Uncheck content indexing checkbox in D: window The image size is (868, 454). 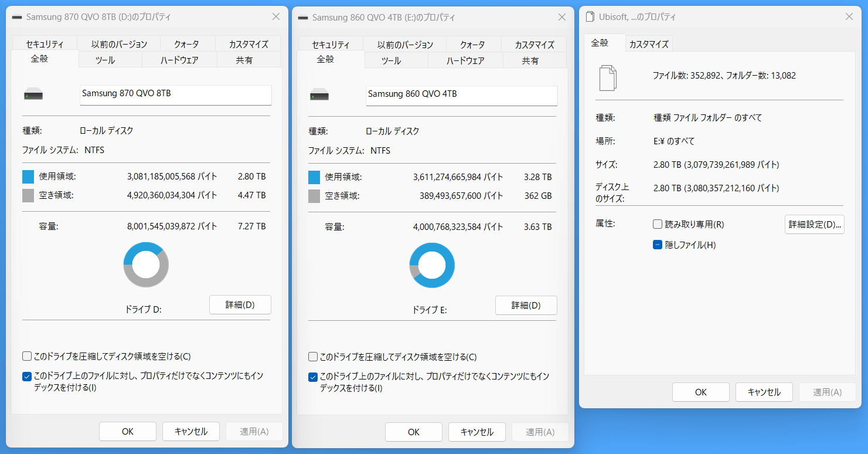click(x=27, y=377)
